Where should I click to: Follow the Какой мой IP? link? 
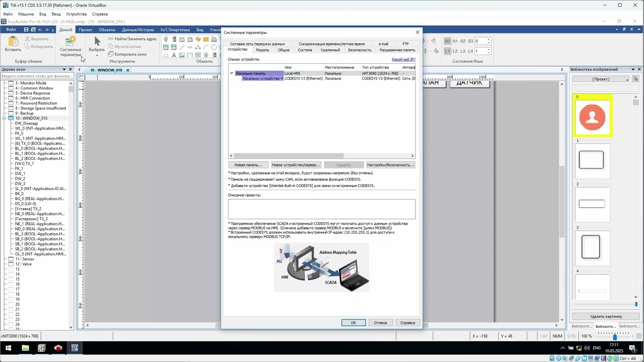click(x=404, y=59)
